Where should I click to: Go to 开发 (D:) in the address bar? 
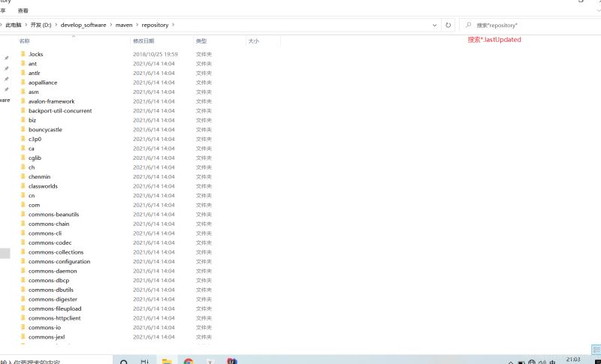tap(41, 25)
